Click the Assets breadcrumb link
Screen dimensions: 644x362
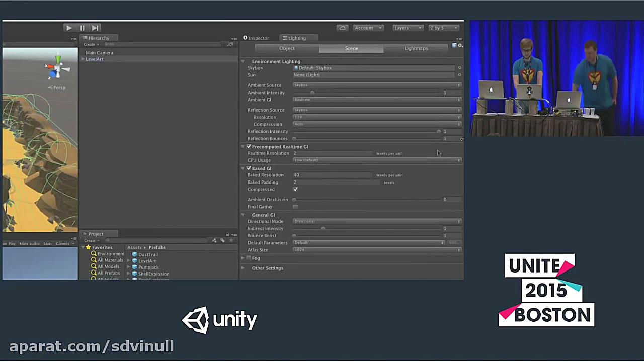[x=134, y=247]
